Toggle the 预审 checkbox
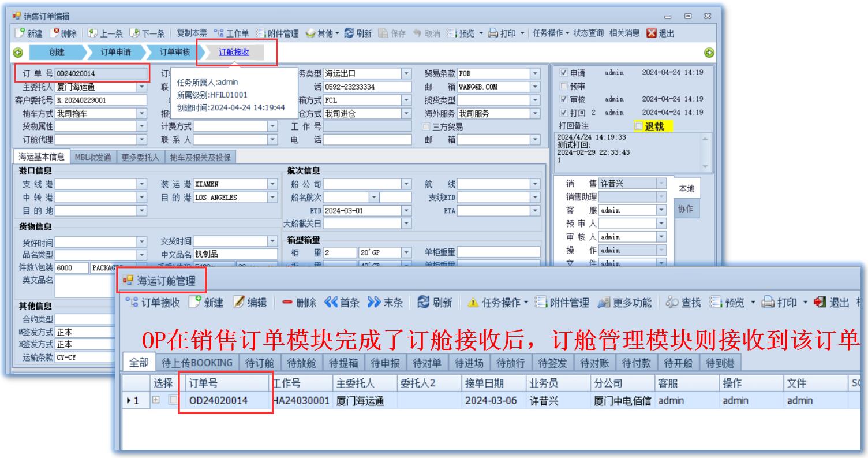The width and height of the screenshot is (868, 458). [564, 86]
